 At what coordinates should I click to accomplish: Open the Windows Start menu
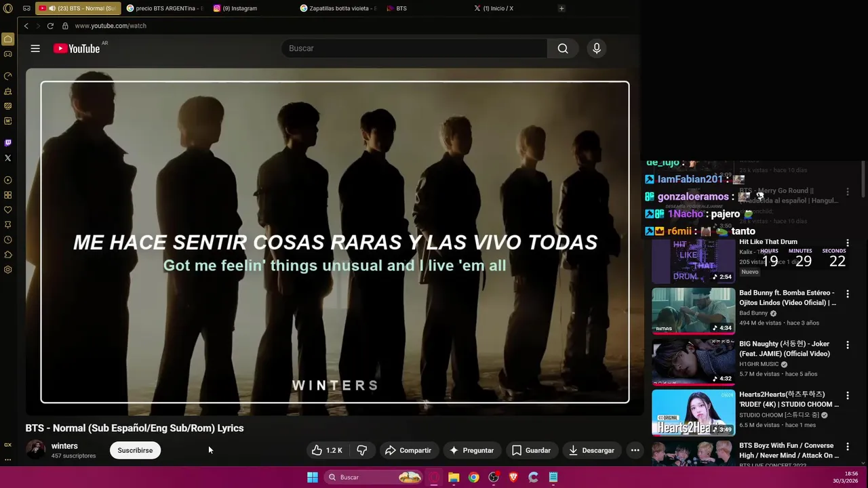tap(313, 477)
